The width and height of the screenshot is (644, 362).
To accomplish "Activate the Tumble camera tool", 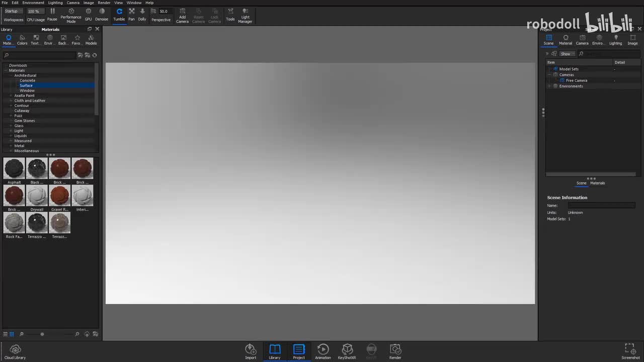I will coord(119,15).
